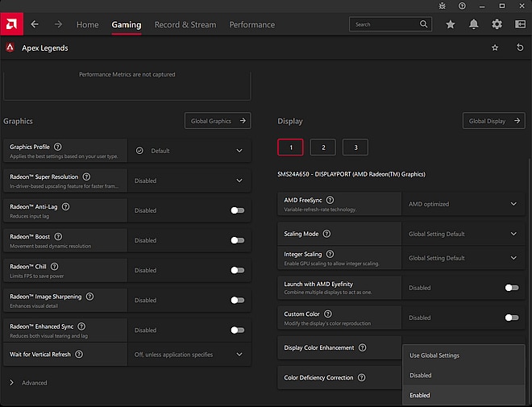This screenshot has width=532, height=407.
Task: Click the AMD logo icon
Action: 11,24
